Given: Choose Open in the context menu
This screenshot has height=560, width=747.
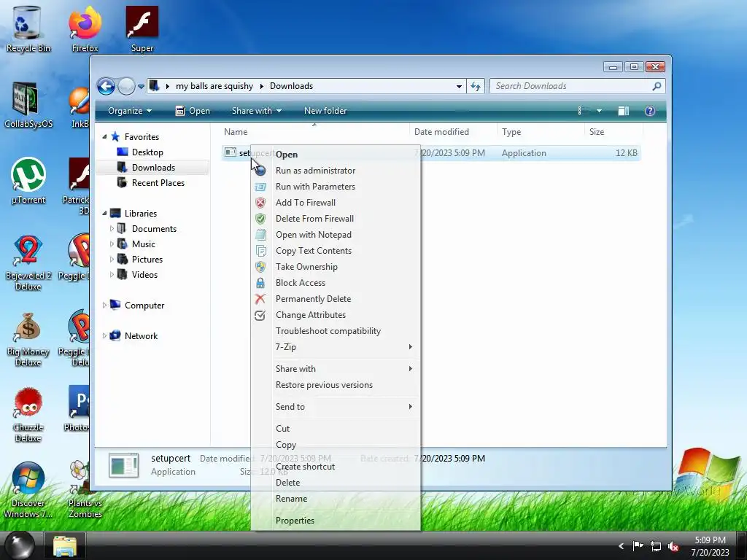Looking at the screenshot, I should pyautogui.click(x=336, y=155).
